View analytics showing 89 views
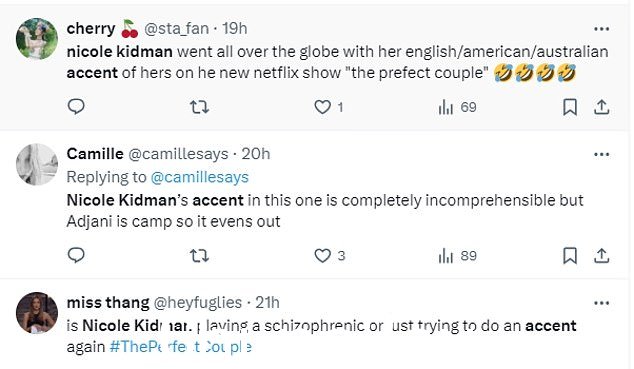 (457, 255)
